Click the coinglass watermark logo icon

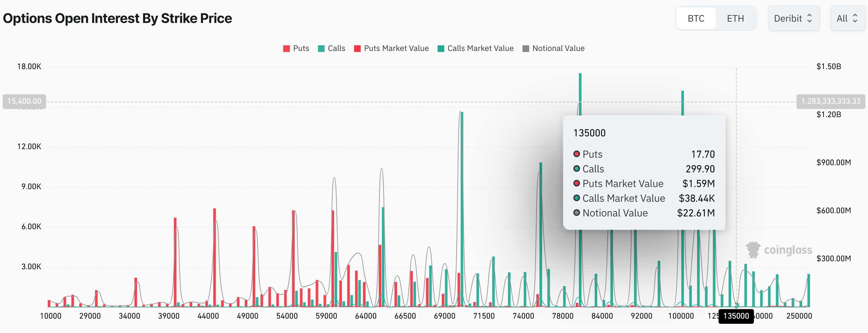click(x=753, y=250)
